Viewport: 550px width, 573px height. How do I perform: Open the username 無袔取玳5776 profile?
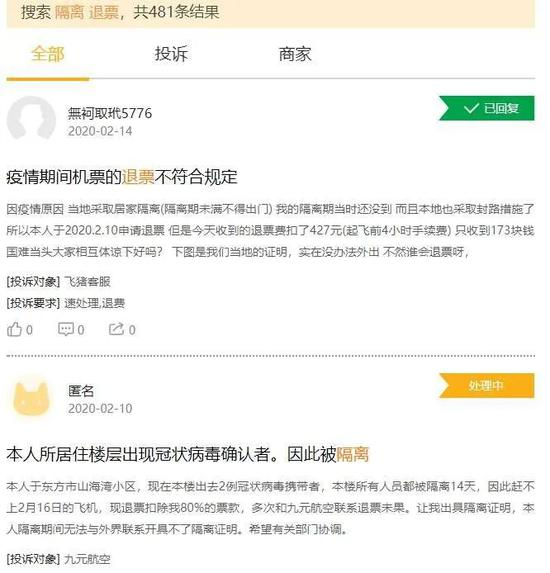tap(110, 113)
